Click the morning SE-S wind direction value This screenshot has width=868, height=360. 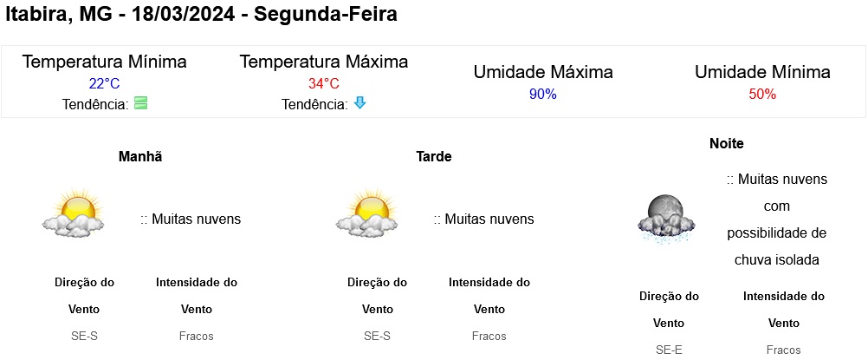[x=84, y=336]
